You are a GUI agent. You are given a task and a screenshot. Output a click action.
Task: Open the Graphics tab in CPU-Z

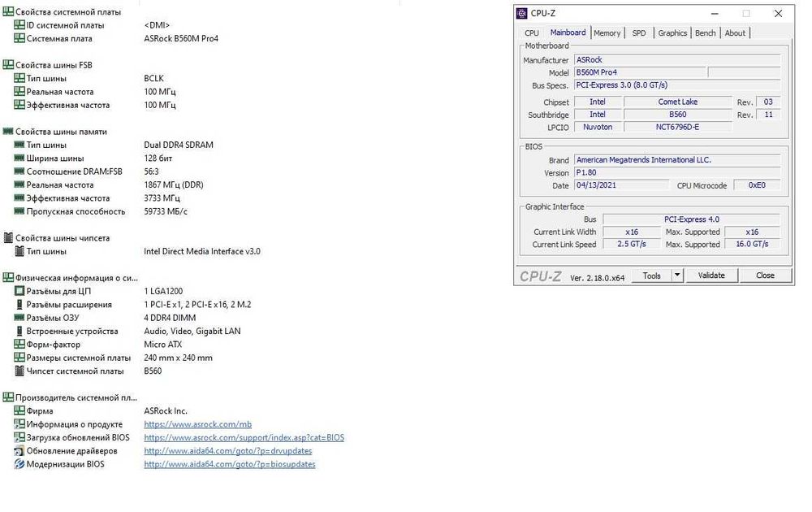tap(672, 33)
